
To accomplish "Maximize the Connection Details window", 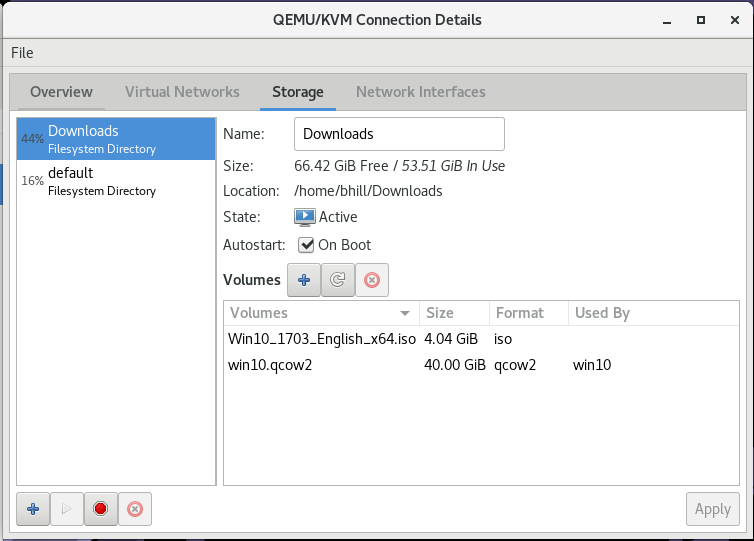I will pos(701,20).
